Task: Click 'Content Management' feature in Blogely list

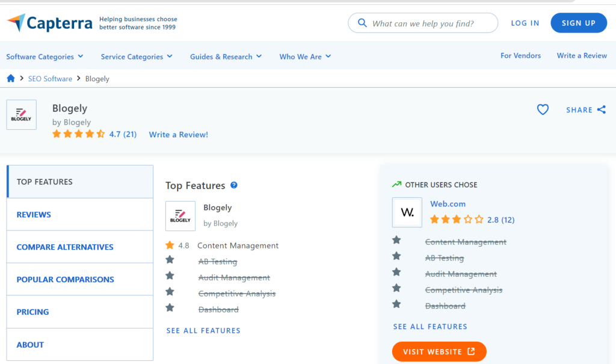Action: (x=238, y=245)
